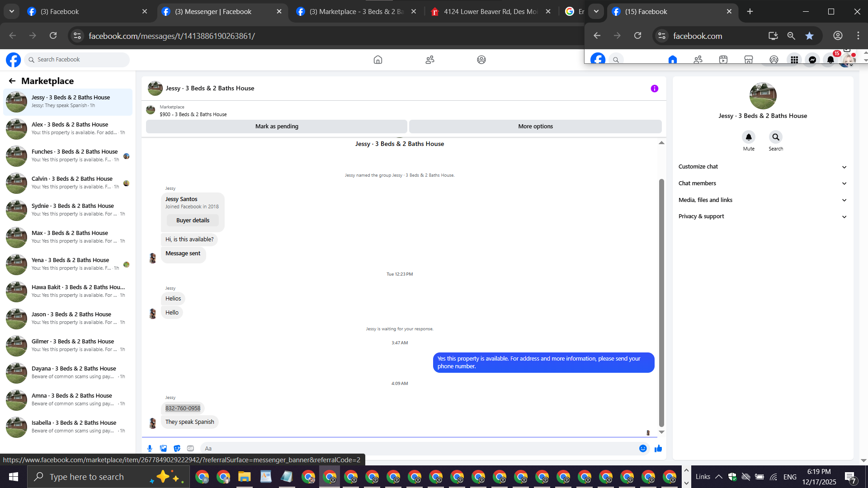Open the GIF picker icon
This screenshot has width=868, height=488.
pyautogui.click(x=190, y=448)
